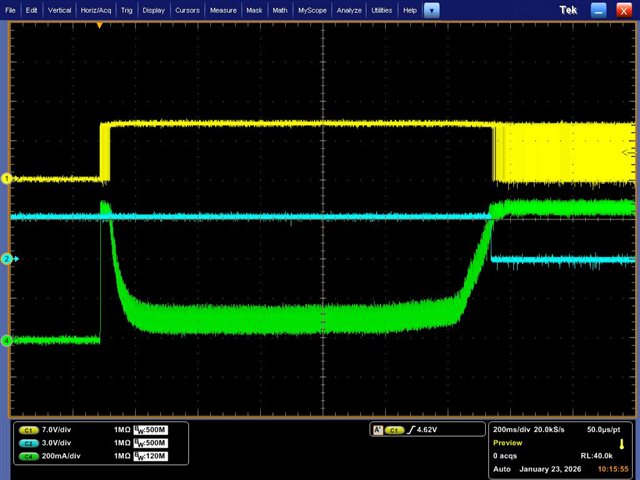This screenshot has height=480, width=640.
Task: Open the Vertical menu
Action: [60, 10]
